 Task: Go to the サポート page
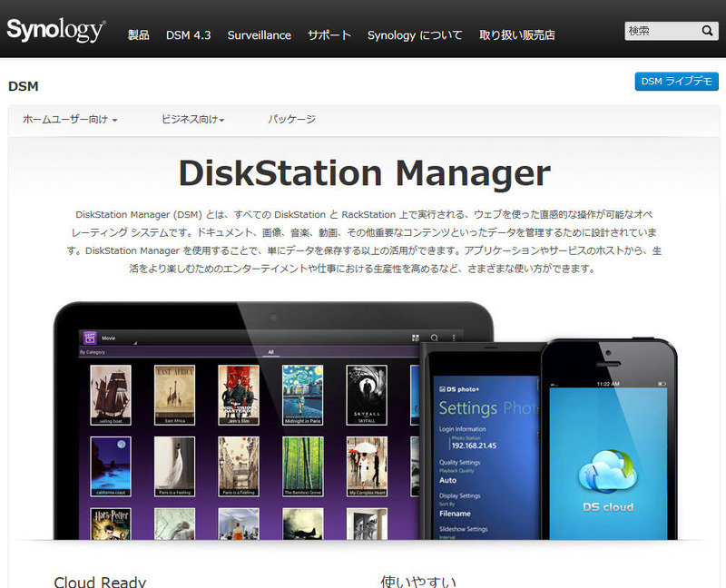tap(329, 35)
